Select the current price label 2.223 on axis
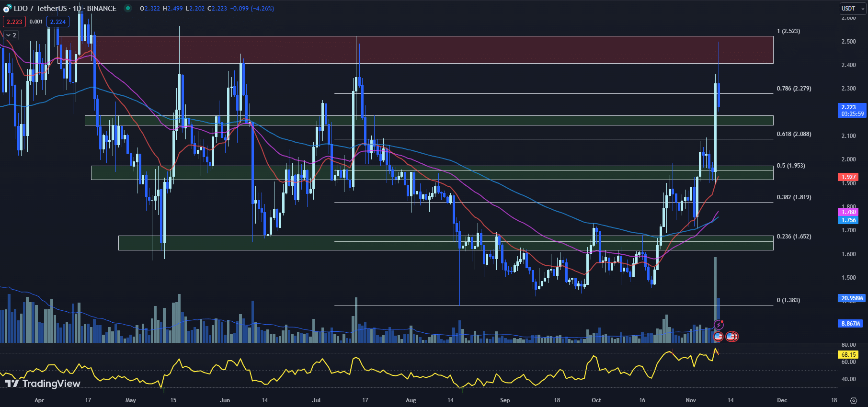This screenshot has height=407, width=868. pyautogui.click(x=852, y=110)
